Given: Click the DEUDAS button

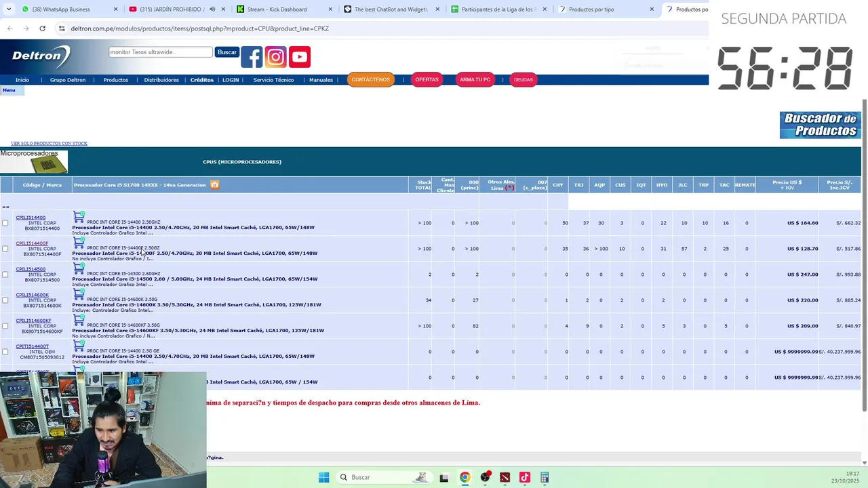Looking at the screenshot, I should 524,79.
